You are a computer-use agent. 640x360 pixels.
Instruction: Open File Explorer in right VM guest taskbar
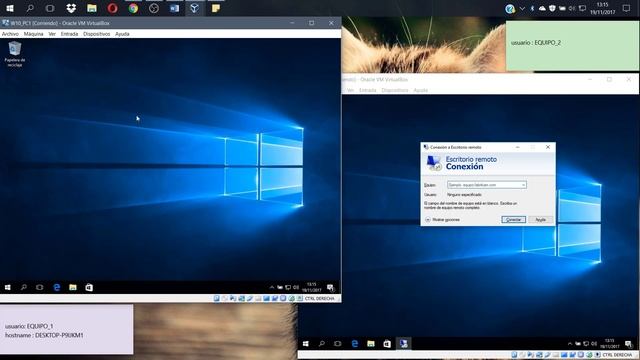coord(371,344)
